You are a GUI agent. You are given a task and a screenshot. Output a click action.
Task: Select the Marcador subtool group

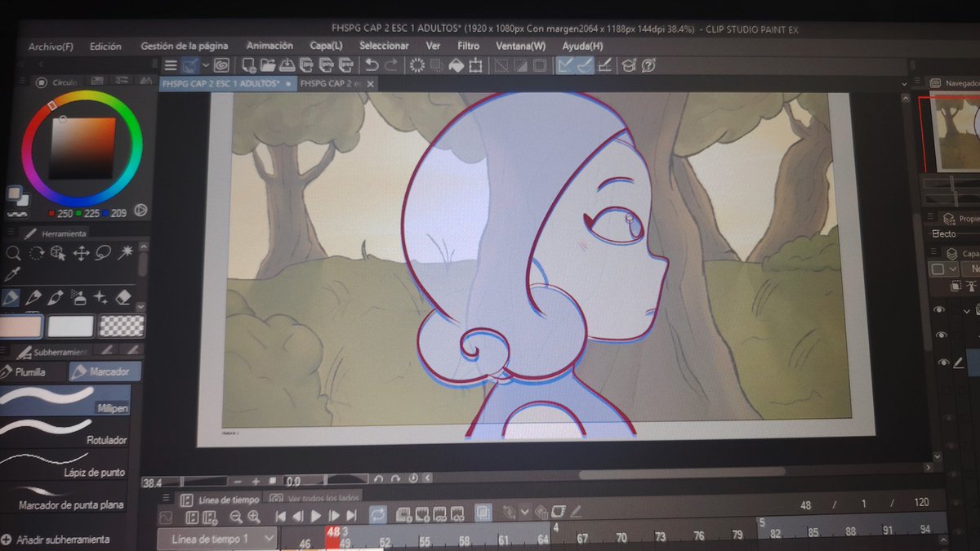click(x=104, y=372)
